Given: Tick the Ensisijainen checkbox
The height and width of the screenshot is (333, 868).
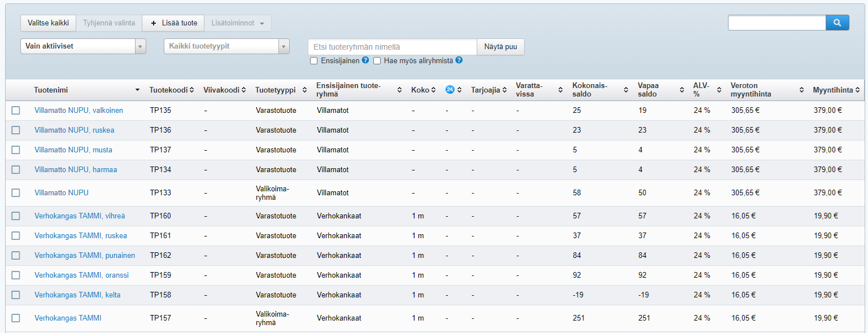Looking at the screenshot, I should (x=313, y=61).
